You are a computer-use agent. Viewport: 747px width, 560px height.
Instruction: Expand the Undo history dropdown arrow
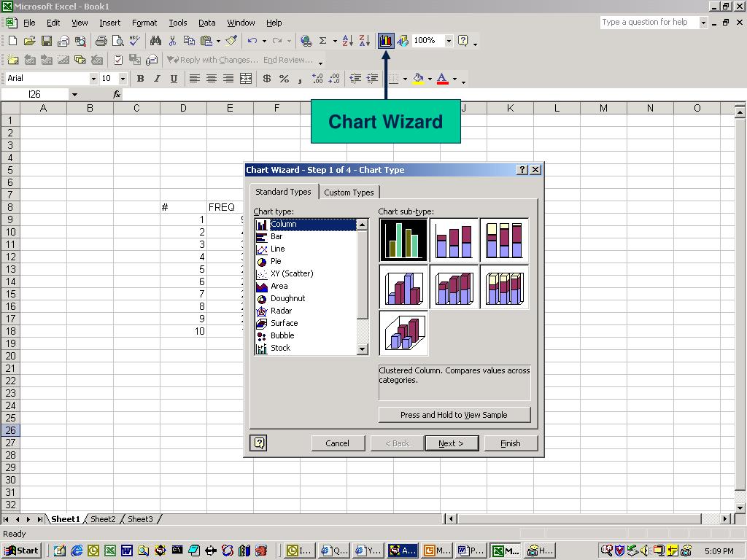[264, 41]
